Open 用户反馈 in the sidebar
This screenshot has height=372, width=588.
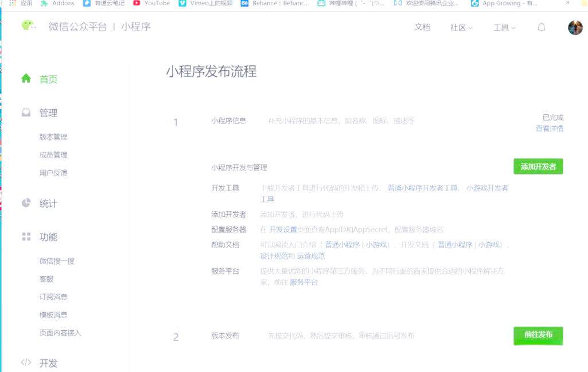pyautogui.click(x=53, y=173)
